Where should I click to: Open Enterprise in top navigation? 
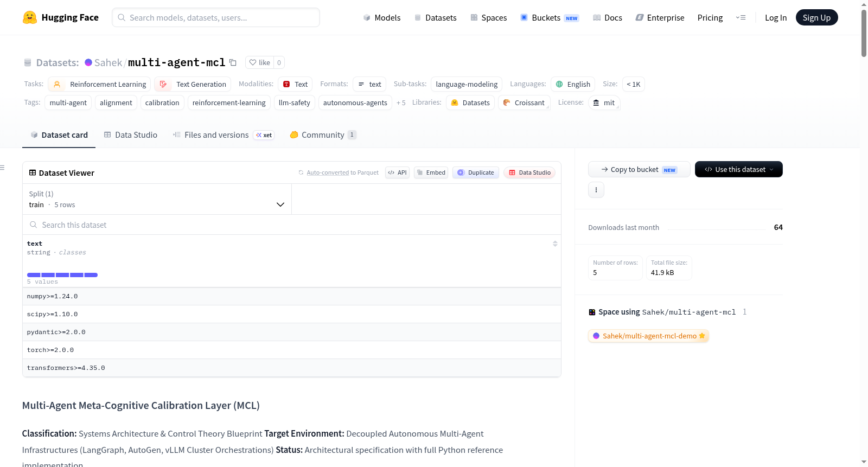(660, 17)
